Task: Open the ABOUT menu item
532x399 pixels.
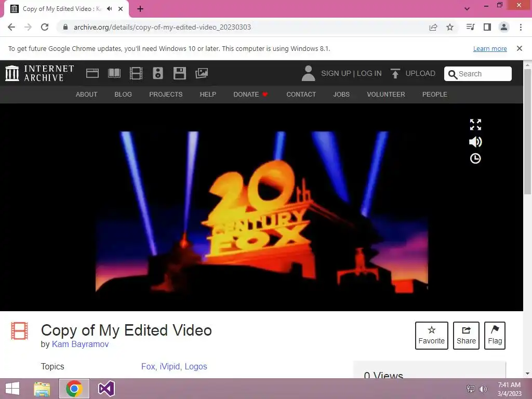Action: point(87,95)
